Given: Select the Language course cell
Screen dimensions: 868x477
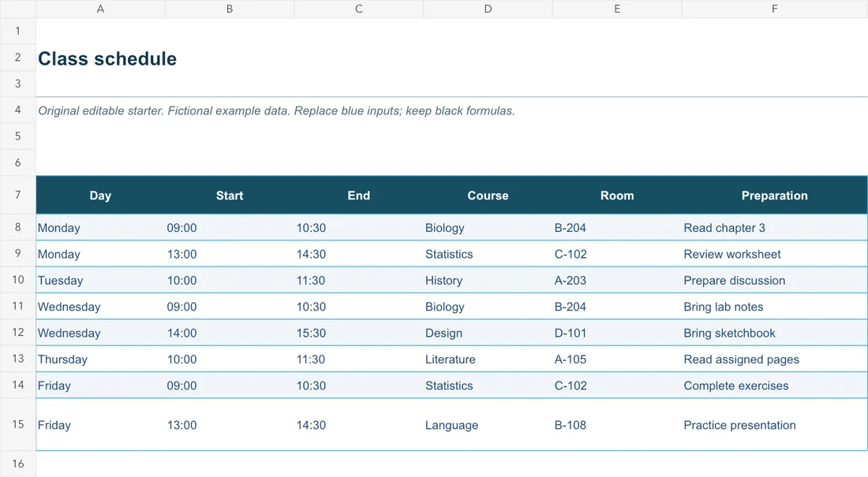Looking at the screenshot, I should point(488,425).
